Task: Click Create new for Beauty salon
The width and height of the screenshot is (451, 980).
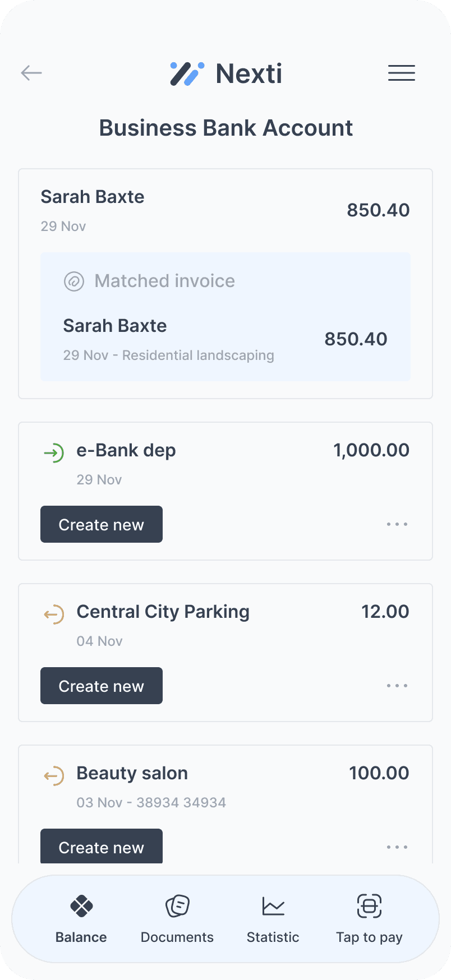Action: tap(102, 847)
